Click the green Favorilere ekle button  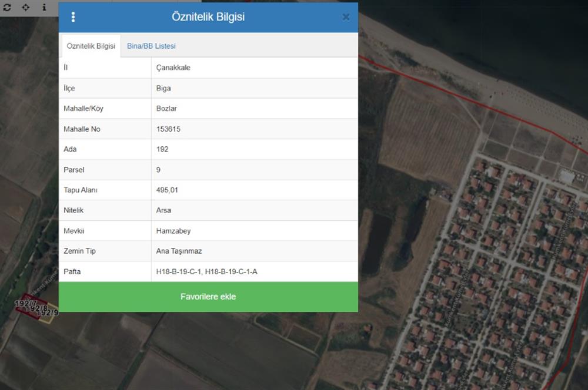pyautogui.click(x=208, y=297)
